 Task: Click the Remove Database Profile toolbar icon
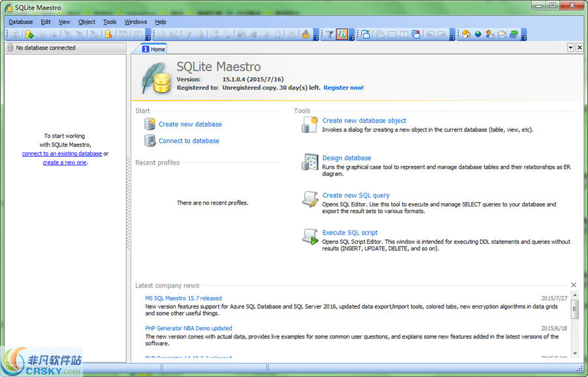click(x=108, y=35)
